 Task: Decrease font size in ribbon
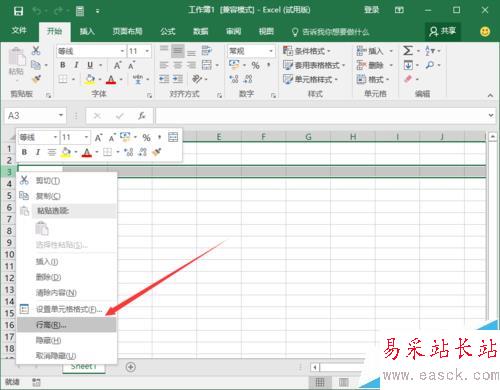131,65
